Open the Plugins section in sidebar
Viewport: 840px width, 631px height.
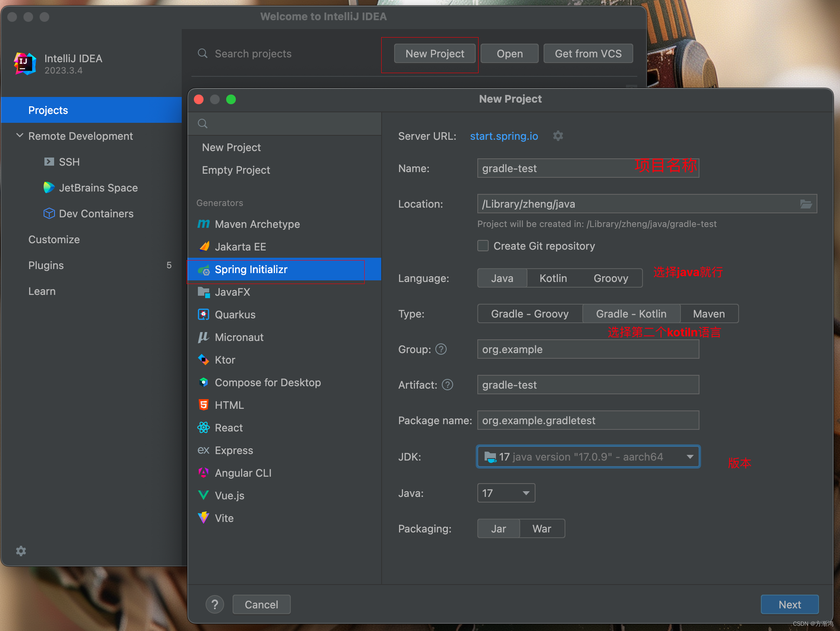tap(46, 265)
